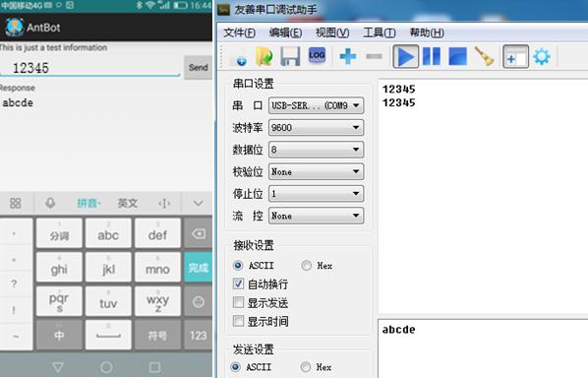Tap the 12345 input field in AntBot
This screenshot has width=588, height=378.
[90, 68]
